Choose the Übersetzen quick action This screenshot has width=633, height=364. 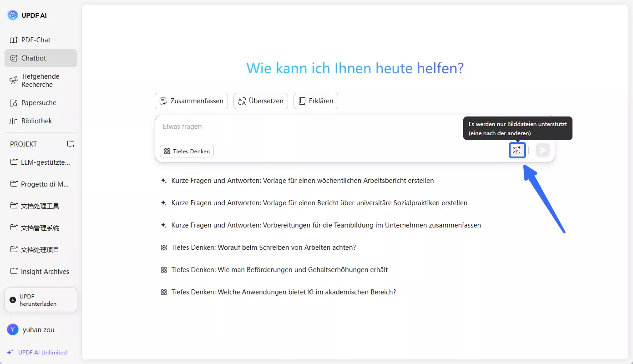[x=261, y=101]
